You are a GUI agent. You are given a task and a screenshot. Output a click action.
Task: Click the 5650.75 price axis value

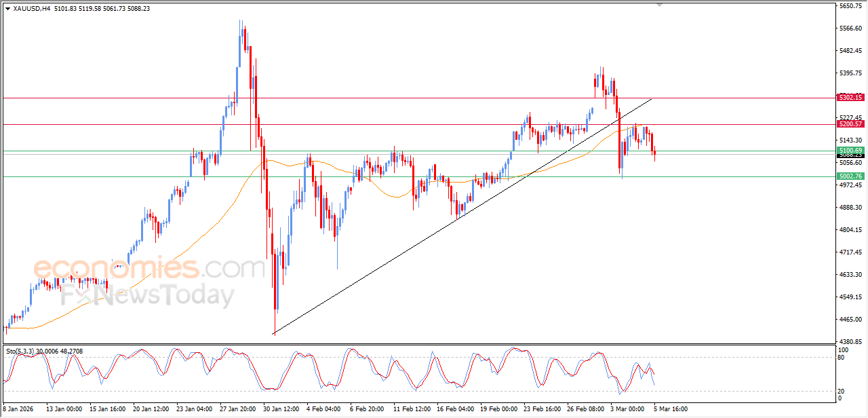click(x=851, y=5)
